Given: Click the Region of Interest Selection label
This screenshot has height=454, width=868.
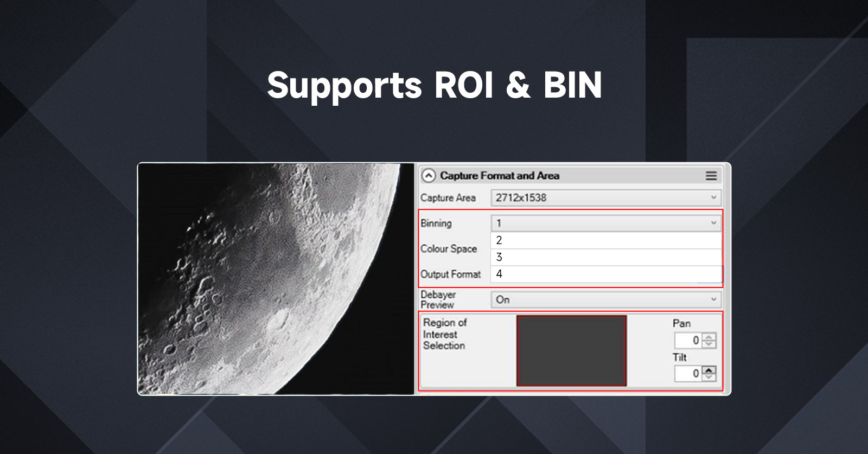Looking at the screenshot, I should coord(444,334).
